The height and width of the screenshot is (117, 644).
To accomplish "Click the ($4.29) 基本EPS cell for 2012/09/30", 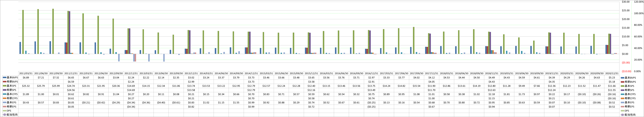I will tap(116, 102).
